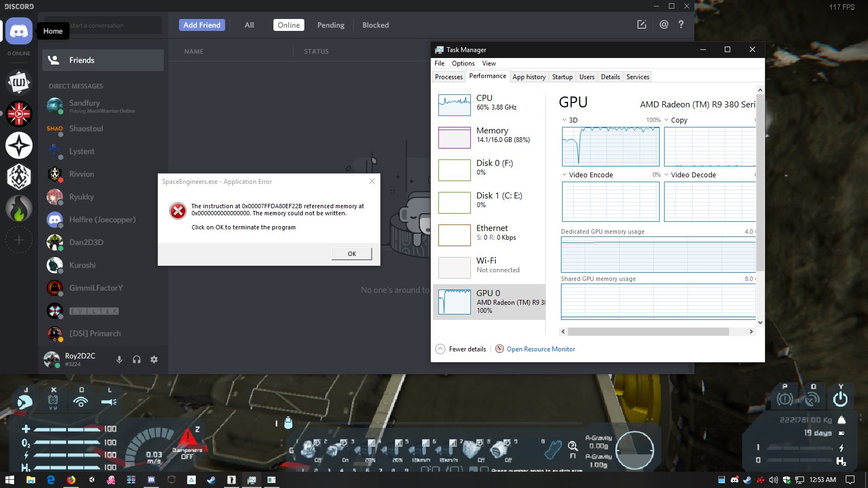Mute the microphone in Discord
This screenshot has height=488, width=868.
119,359
